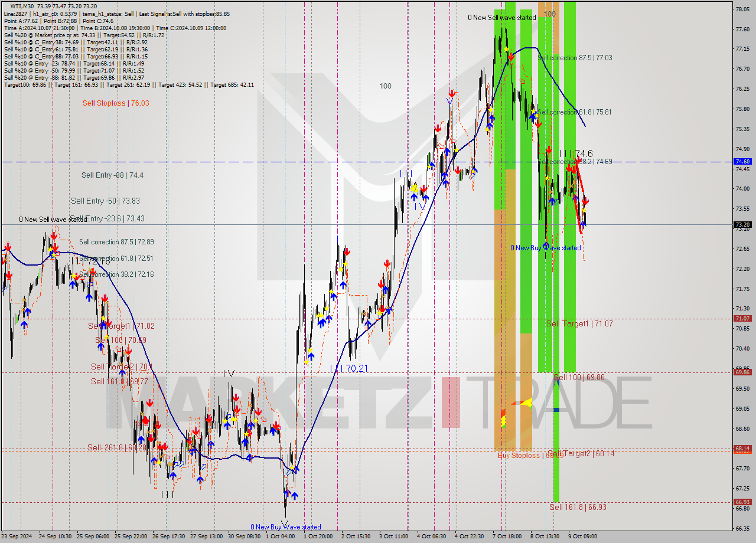The width and height of the screenshot is (756, 543).
Task: Click the blue 74.60 price tag on axis
Action: 742,161
